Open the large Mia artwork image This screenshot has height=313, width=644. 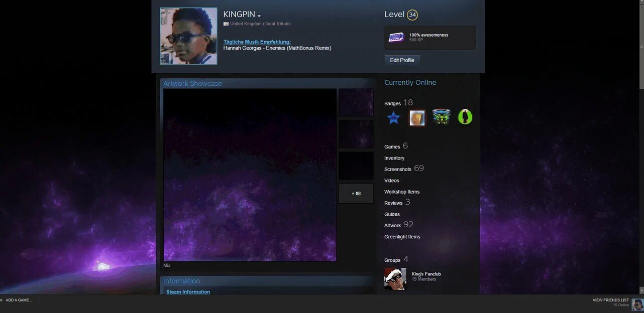coord(250,175)
